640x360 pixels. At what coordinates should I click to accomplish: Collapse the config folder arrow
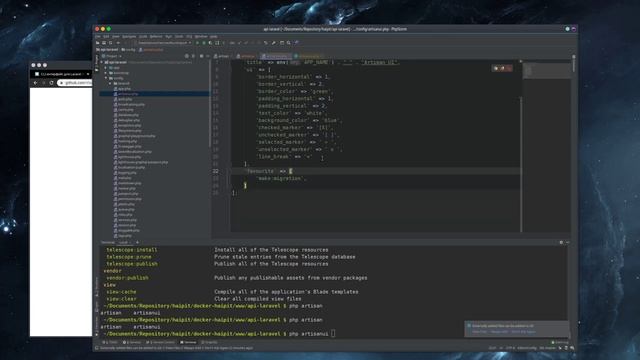click(x=106, y=78)
